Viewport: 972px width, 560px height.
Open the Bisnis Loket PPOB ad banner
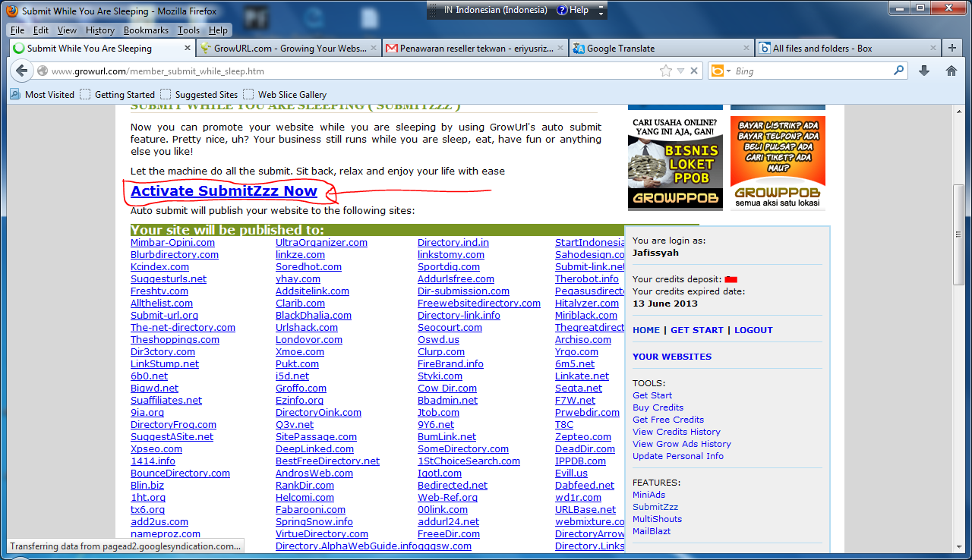tap(676, 163)
